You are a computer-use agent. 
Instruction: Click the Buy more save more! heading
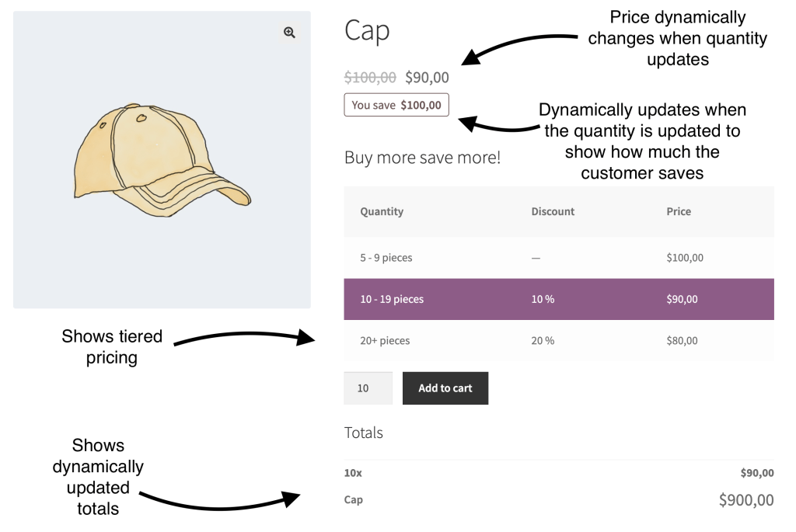422,158
